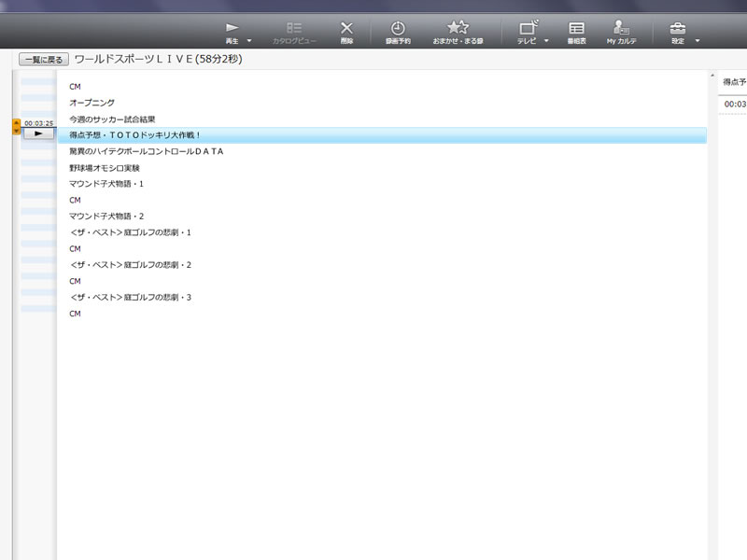Click the 削除 (Delete) X icon

coord(346,28)
